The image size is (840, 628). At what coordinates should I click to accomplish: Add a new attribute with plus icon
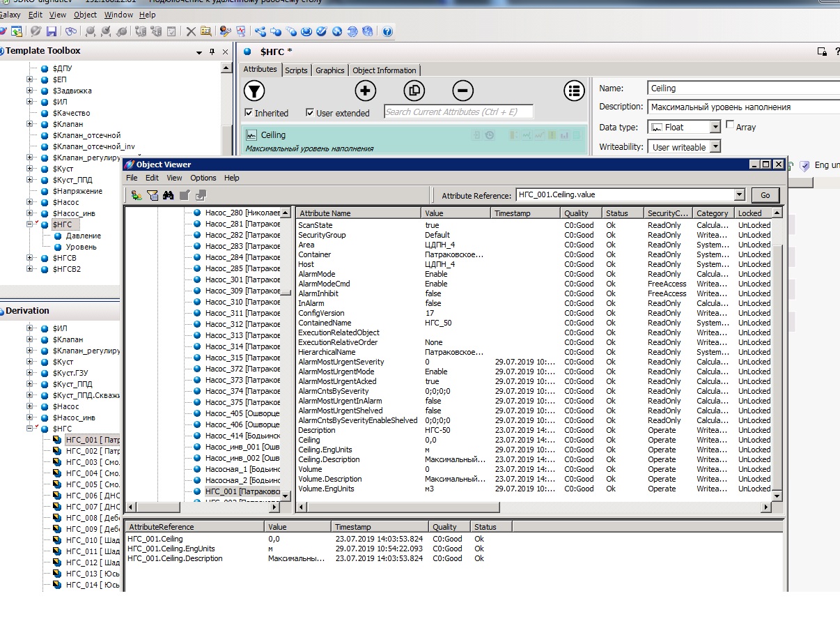(x=365, y=91)
